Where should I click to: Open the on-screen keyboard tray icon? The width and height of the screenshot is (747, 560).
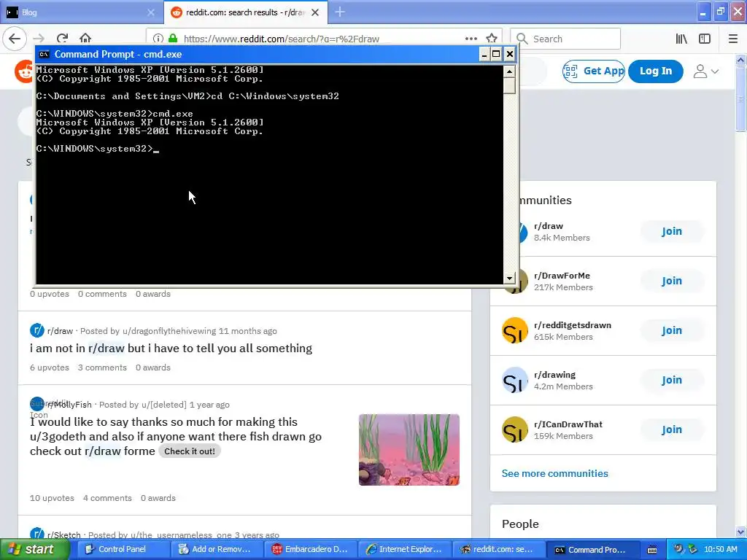pyautogui.click(x=652, y=550)
